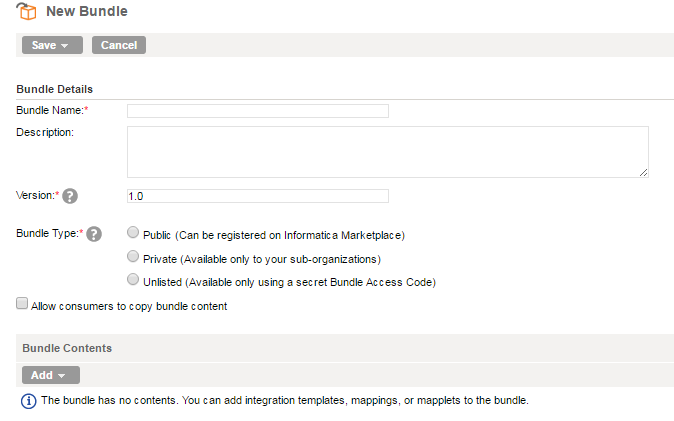Focus the Bundle Name input field
674x421 pixels.
258,111
